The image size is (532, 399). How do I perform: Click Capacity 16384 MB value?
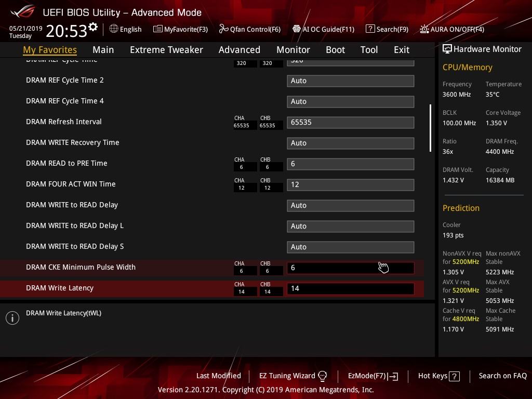tap(500, 180)
